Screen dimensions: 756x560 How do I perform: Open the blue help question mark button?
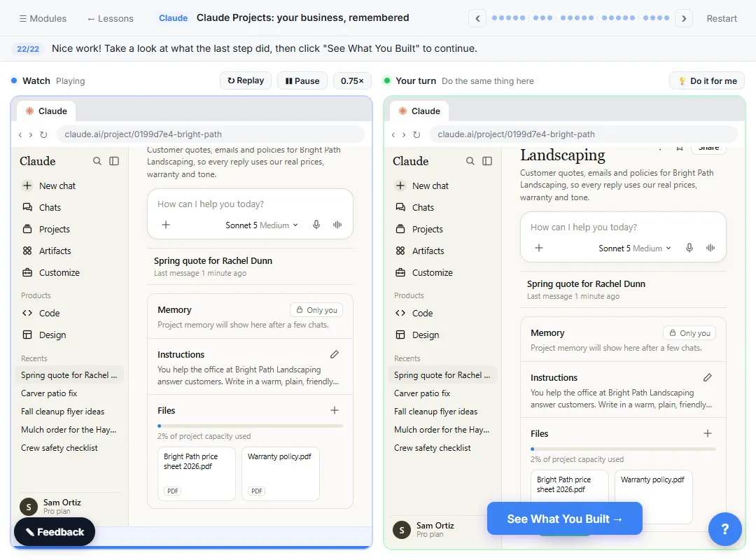[x=724, y=529]
